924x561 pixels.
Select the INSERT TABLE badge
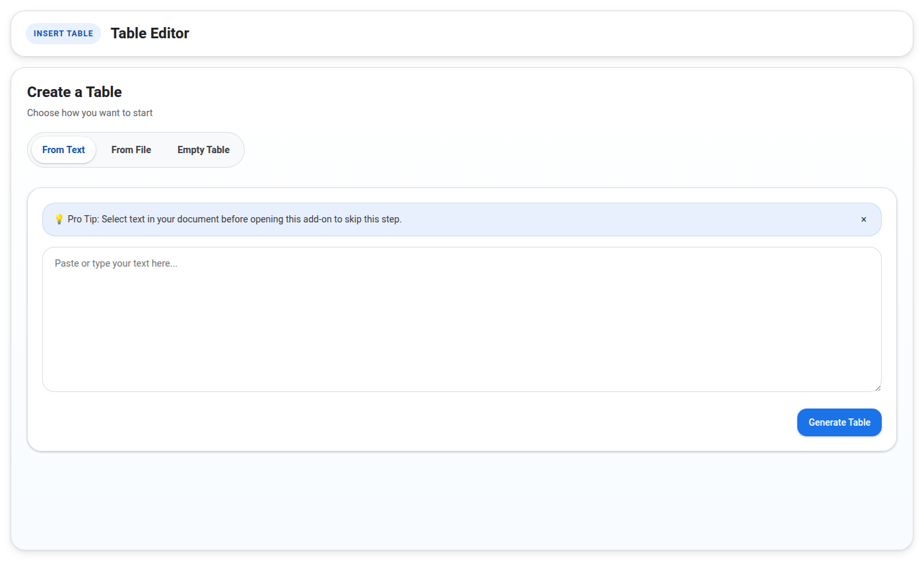pos(63,34)
